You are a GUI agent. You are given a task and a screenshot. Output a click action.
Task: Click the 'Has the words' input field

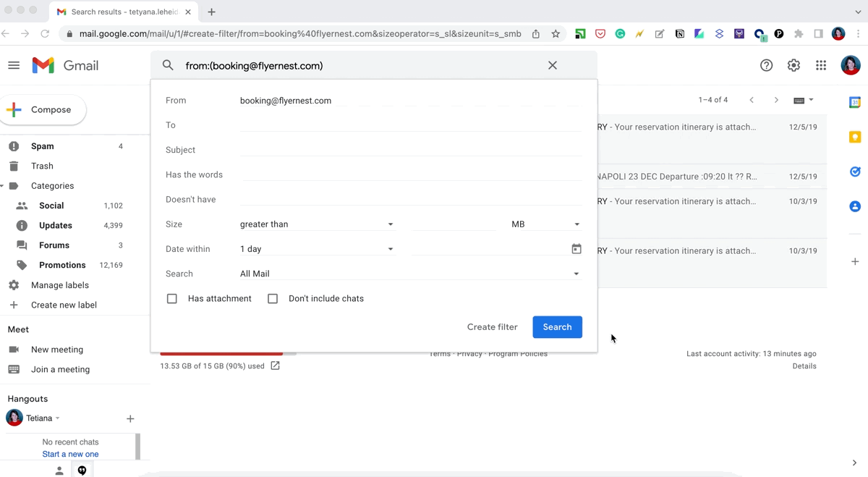[411, 174]
